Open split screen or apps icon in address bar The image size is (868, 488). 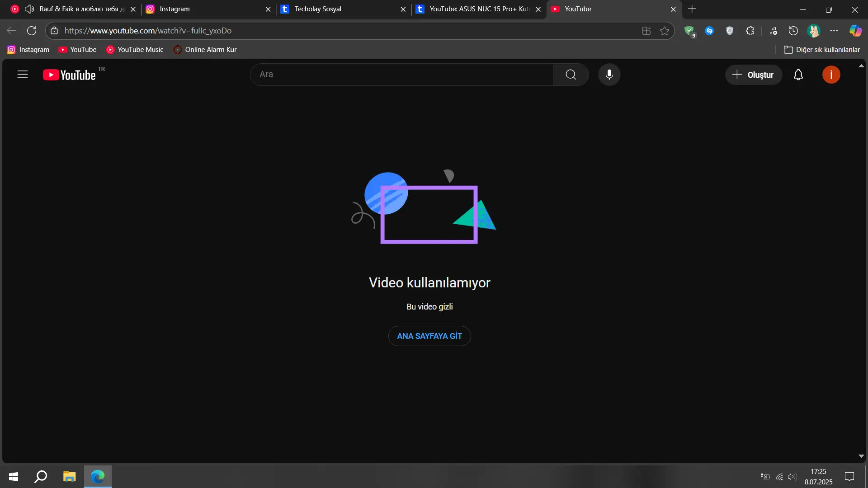pos(646,31)
